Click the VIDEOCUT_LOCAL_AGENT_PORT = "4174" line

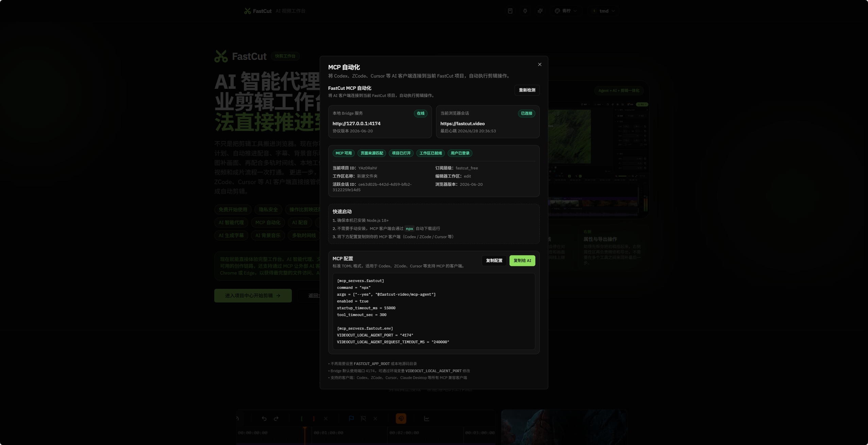tap(375, 335)
